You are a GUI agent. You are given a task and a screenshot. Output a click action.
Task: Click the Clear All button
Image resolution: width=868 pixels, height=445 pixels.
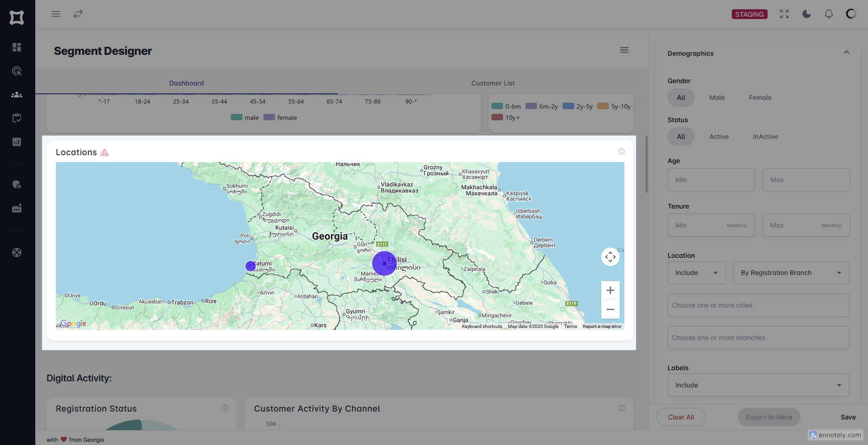point(681,417)
